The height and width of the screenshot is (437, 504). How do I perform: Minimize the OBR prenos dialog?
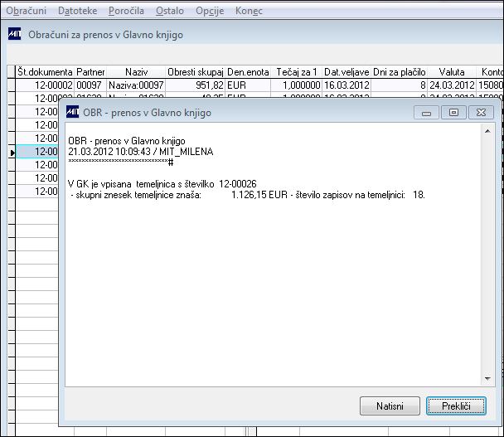(426, 113)
